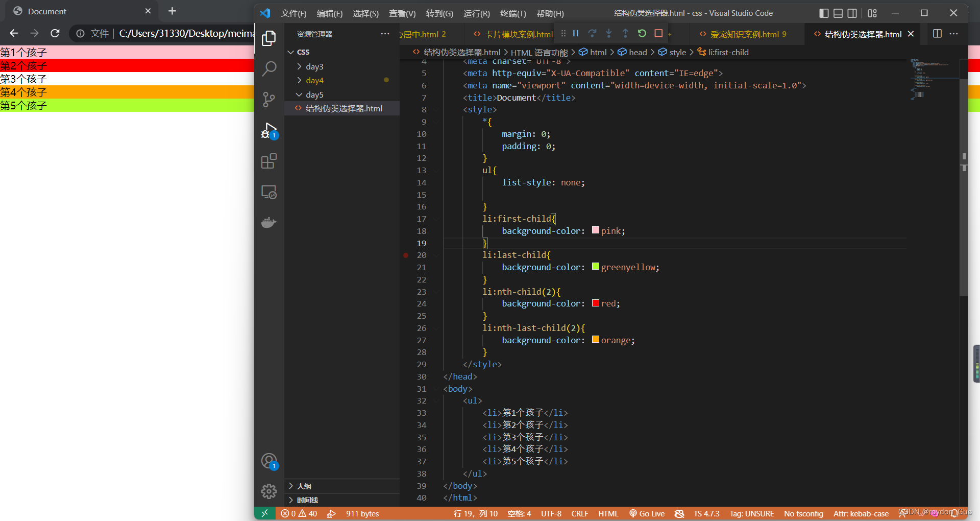Reload the page in browser window
This screenshot has height=521, width=980.
[55, 33]
